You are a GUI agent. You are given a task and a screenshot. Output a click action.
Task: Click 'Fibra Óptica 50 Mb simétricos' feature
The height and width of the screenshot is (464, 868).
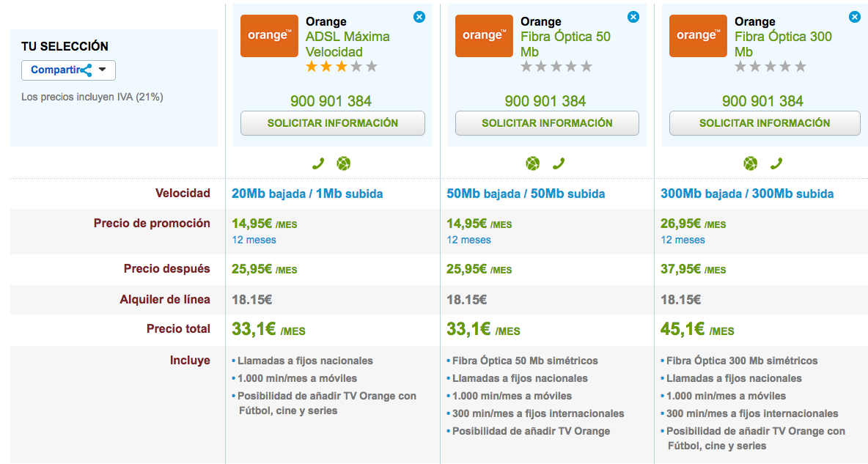point(525,361)
